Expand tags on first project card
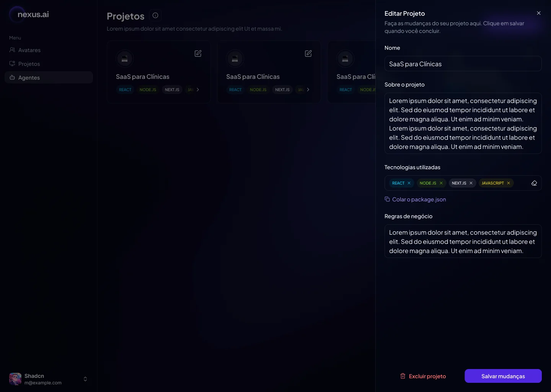The width and height of the screenshot is (551, 392). point(198,90)
